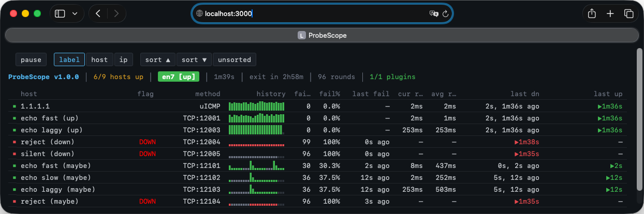Click the ▶1m38s last dn value
This screenshot has height=214, width=644.
coord(526,142)
